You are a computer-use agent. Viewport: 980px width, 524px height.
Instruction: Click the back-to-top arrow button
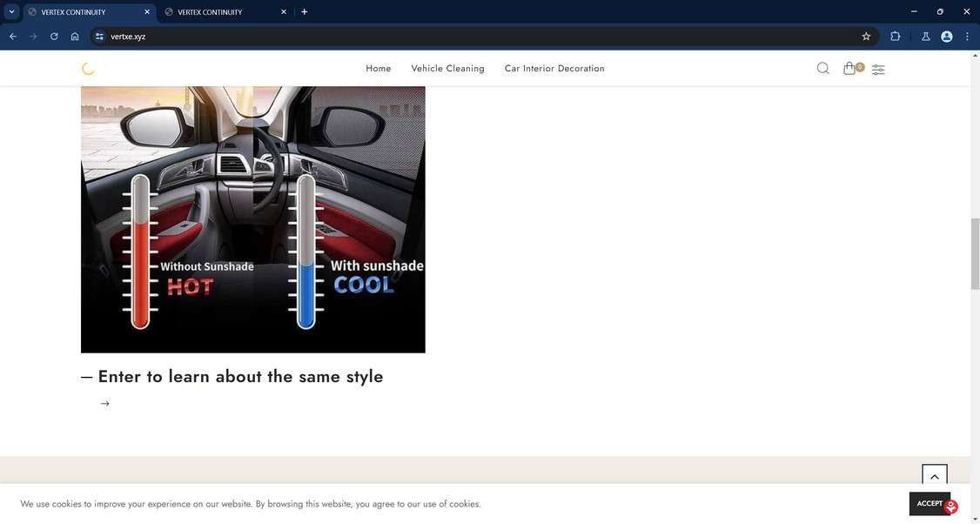(935, 476)
